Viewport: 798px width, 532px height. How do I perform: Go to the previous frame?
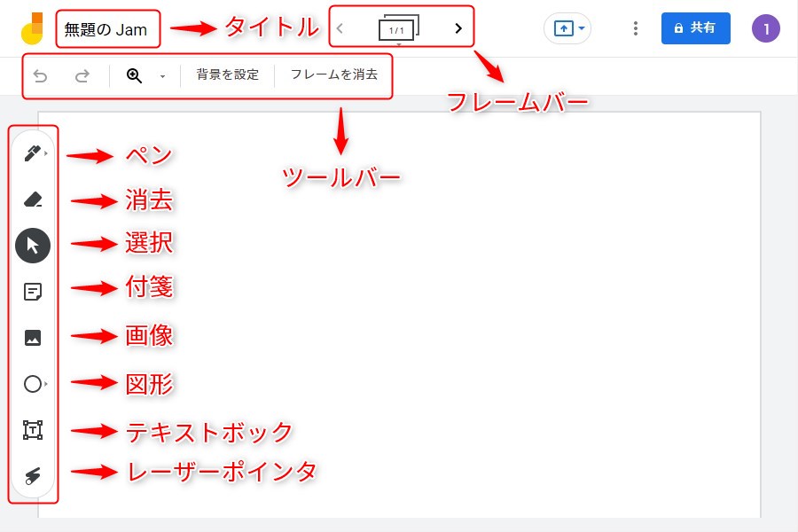coord(340,28)
